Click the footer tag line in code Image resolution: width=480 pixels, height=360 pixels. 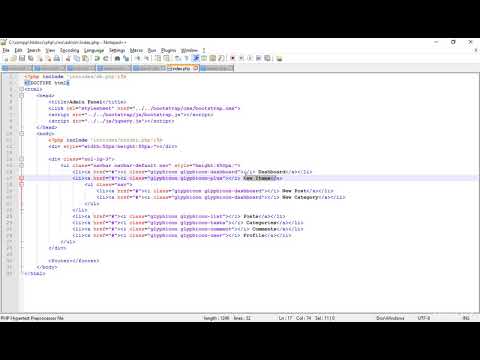click(x=74, y=261)
